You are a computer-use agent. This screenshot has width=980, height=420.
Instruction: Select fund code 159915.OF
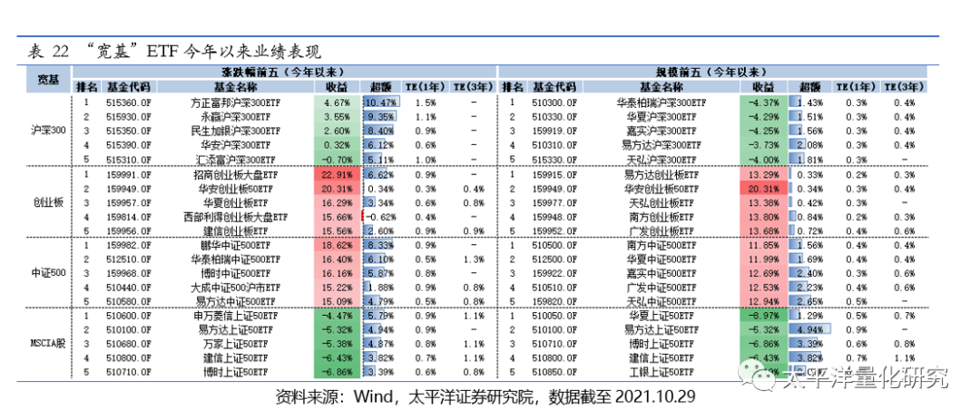coord(554,174)
